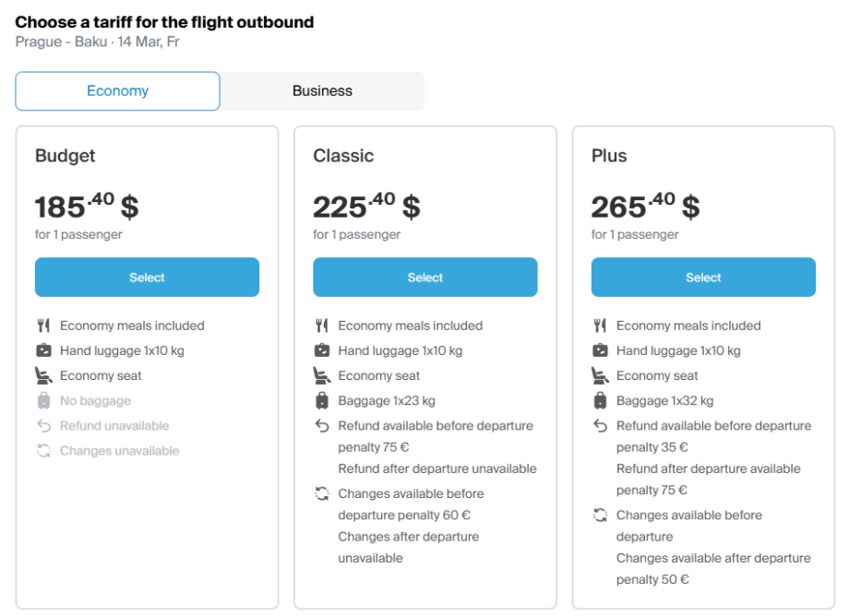The width and height of the screenshot is (849, 616).
Task: Click baggage 1x32 kg suitcase icon
Action: click(600, 401)
